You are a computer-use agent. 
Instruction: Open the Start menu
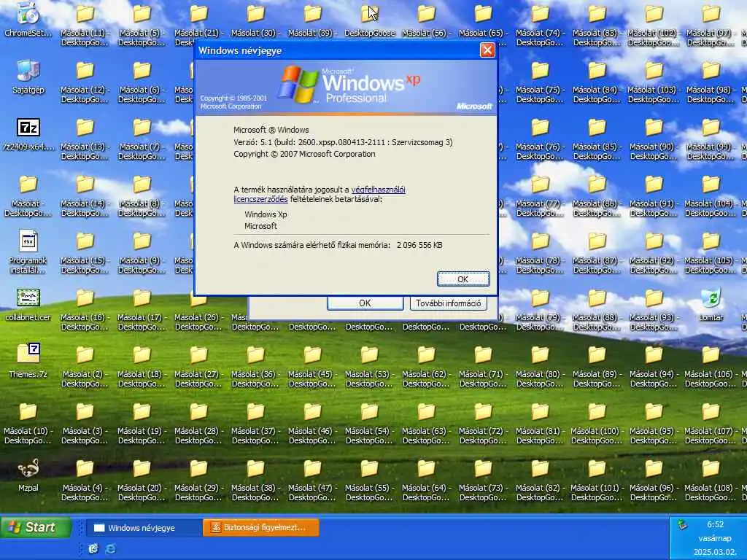point(36,527)
